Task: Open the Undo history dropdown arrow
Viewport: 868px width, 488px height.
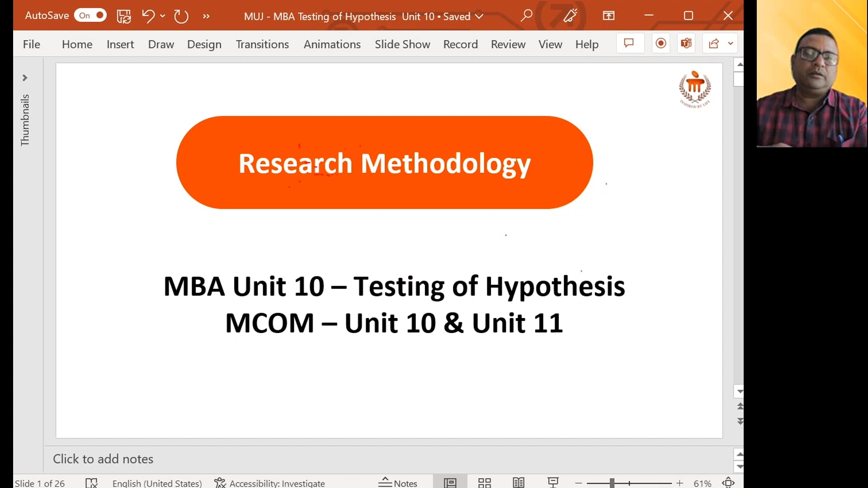Action: (x=163, y=16)
